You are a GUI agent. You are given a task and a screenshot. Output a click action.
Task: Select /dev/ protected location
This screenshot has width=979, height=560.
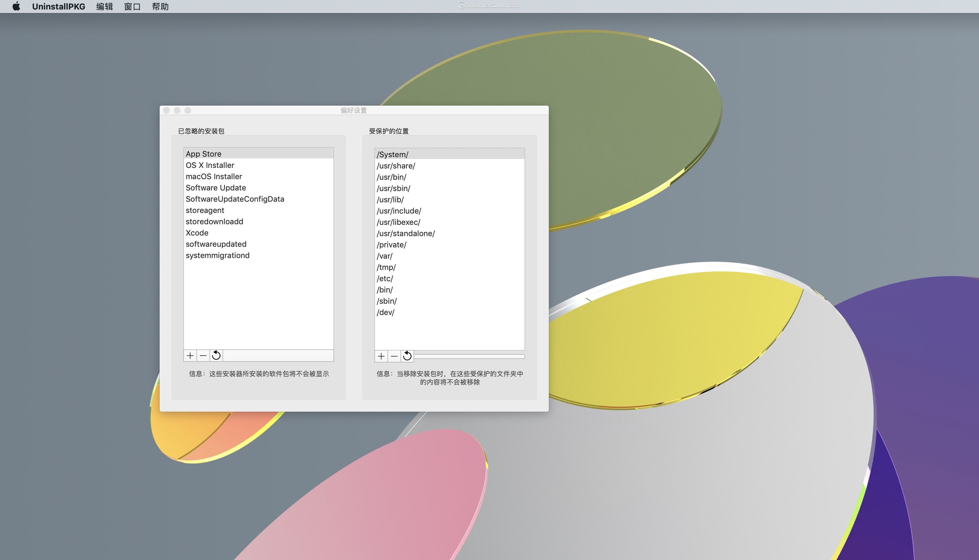[450, 312]
